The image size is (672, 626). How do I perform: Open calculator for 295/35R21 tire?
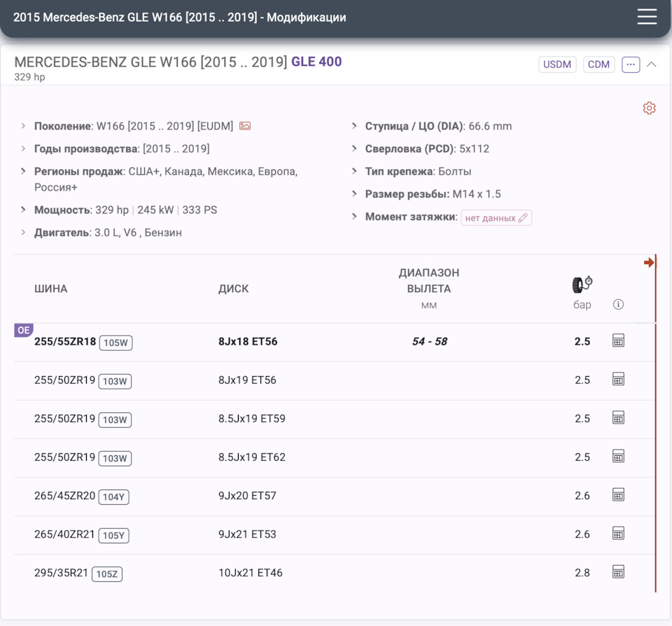click(618, 572)
